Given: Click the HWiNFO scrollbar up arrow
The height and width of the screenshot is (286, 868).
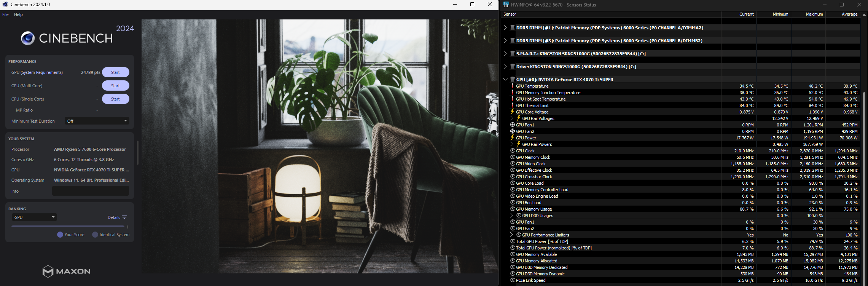Looking at the screenshot, I should pyautogui.click(x=864, y=15).
